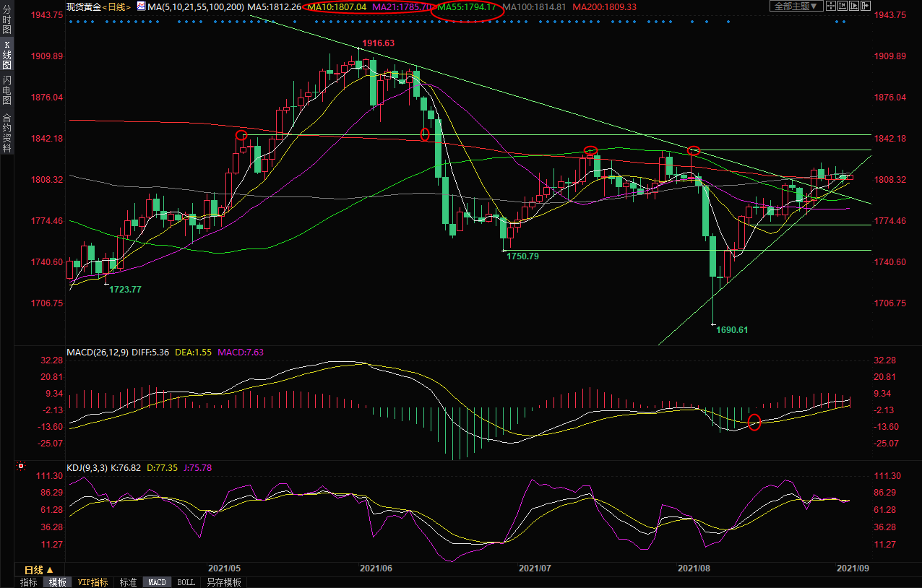The image size is (922, 588).
Task: Click the MA indicator settings icon
Action: coord(140,7)
